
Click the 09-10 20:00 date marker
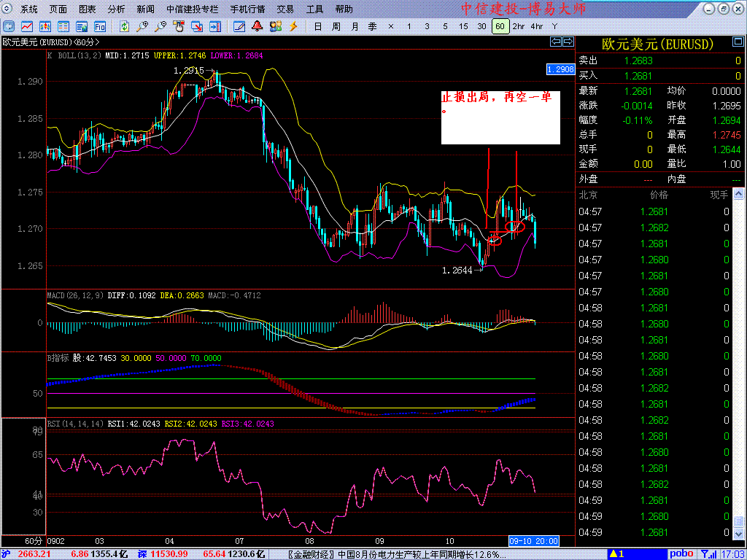533,541
